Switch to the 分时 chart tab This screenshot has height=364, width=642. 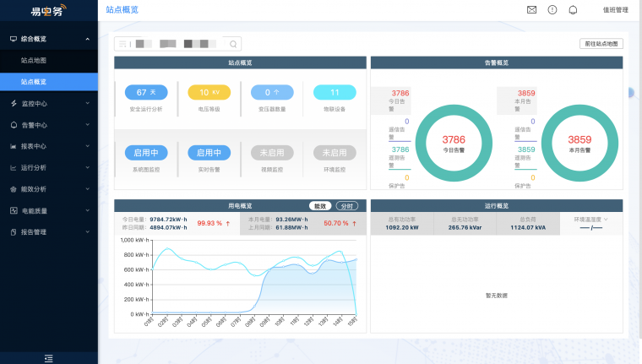coord(346,205)
